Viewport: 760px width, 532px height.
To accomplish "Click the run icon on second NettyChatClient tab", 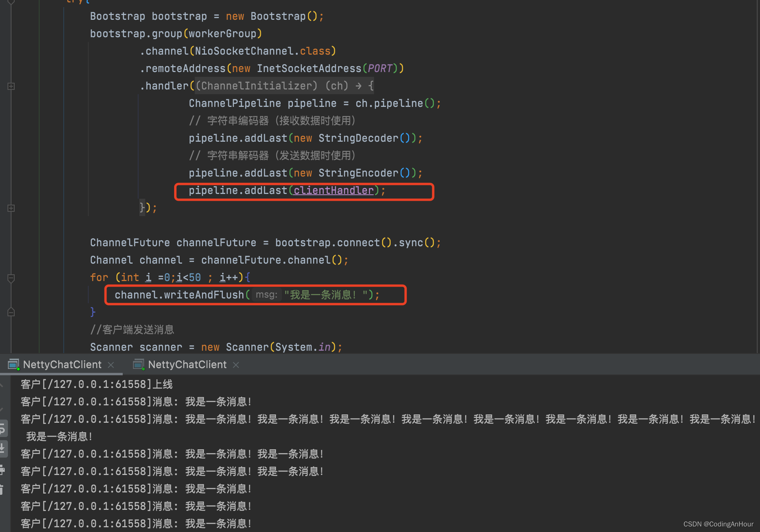I will coord(139,365).
